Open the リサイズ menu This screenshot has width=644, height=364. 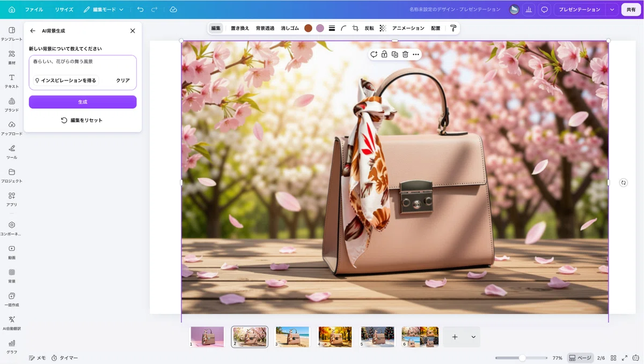[64, 10]
